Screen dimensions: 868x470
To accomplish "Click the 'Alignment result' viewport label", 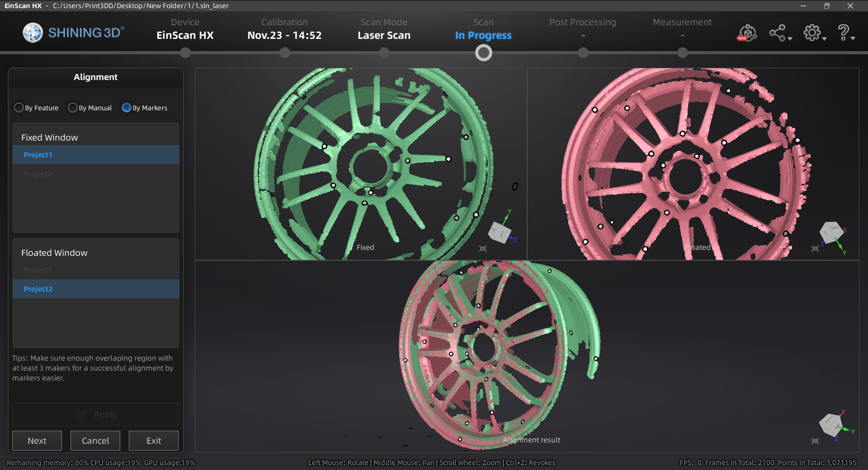I will [x=532, y=440].
